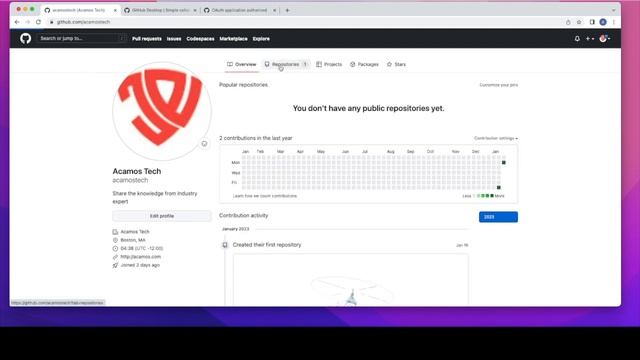Select the Stars profile tab
This screenshot has width=640, height=360.
pyautogui.click(x=396, y=64)
